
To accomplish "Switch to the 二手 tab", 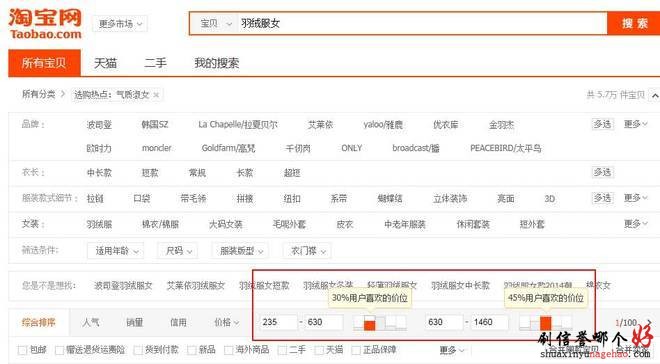I will (x=155, y=63).
